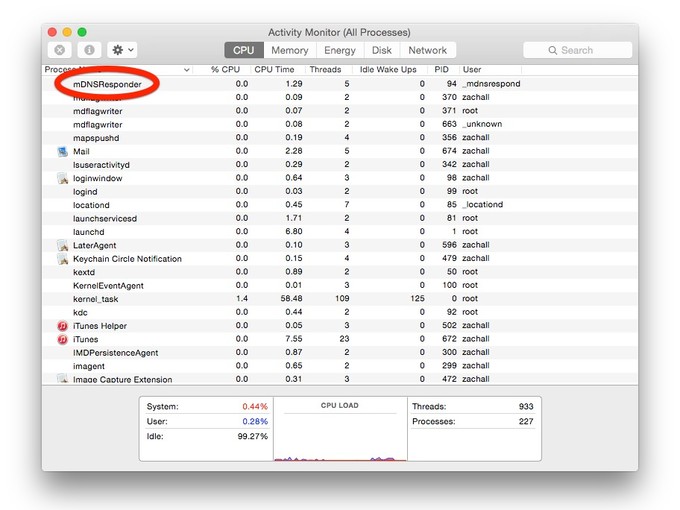Select the locationd process

(x=340, y=205)
